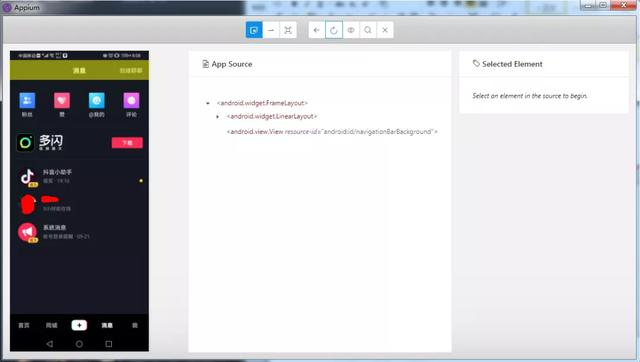
Task: Choose the Swipe by coordinates tool
Action: (271, 30)
